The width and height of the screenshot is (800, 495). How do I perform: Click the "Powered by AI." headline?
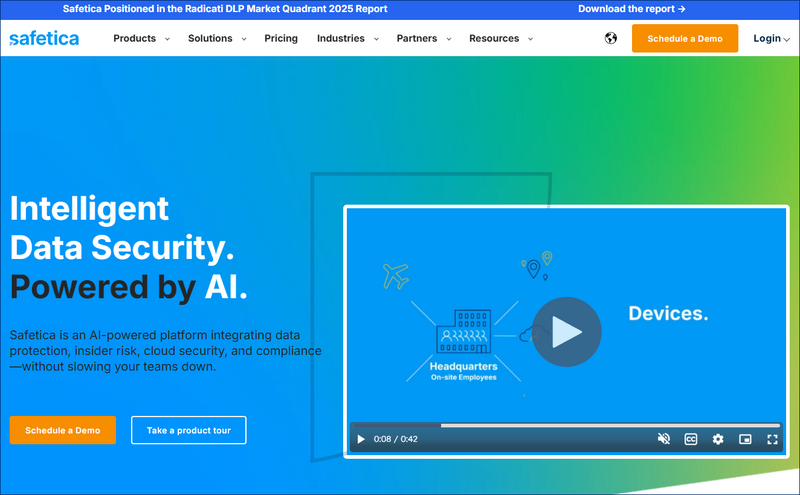129,287
